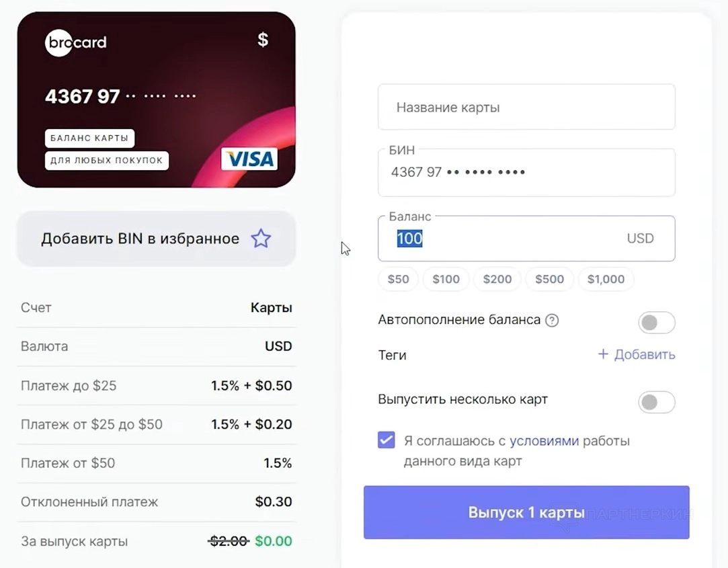728x568 pixels.
Task: Click the Счет row value Карты
Action: (x=271, y=307)
